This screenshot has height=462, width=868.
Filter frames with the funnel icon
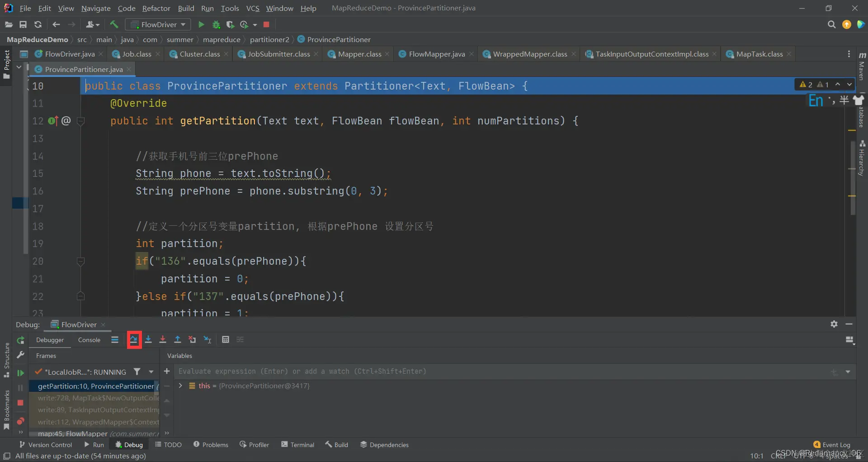click(x=137, y=372)
